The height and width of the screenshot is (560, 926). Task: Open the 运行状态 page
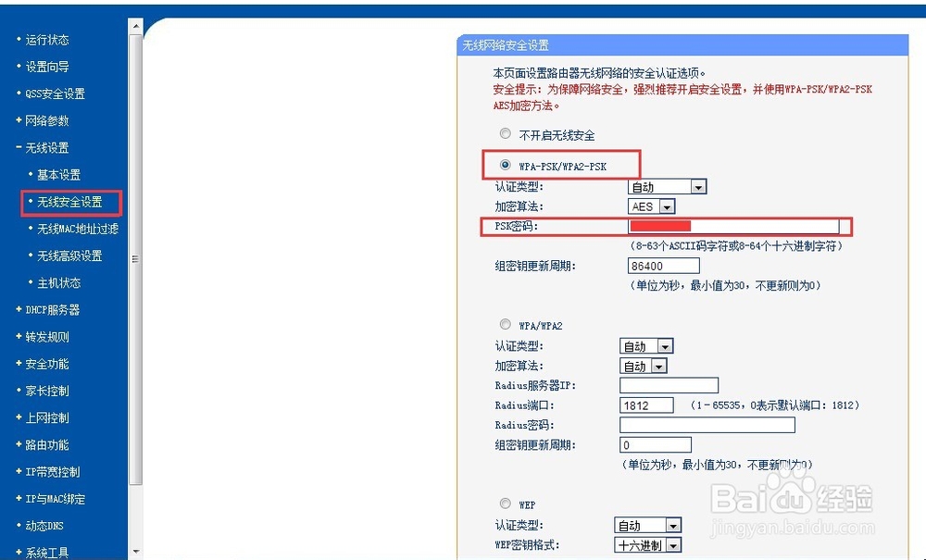[44, 40]
